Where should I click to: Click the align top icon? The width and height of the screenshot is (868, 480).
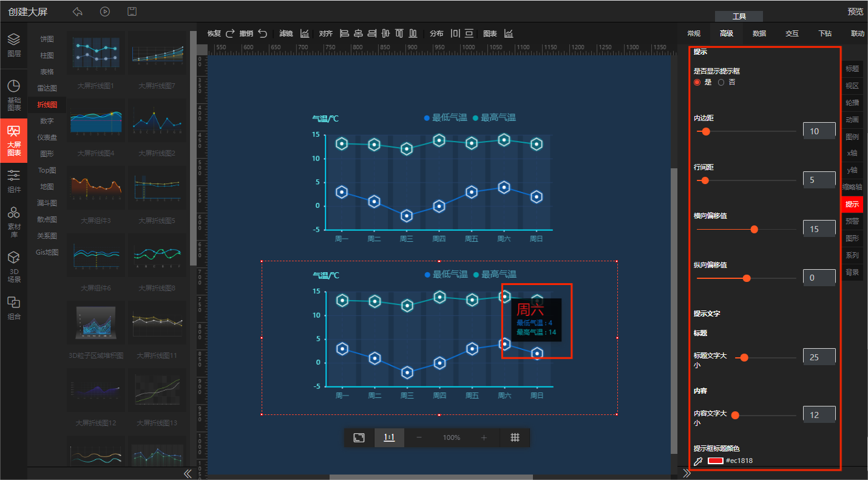point(399,33)
